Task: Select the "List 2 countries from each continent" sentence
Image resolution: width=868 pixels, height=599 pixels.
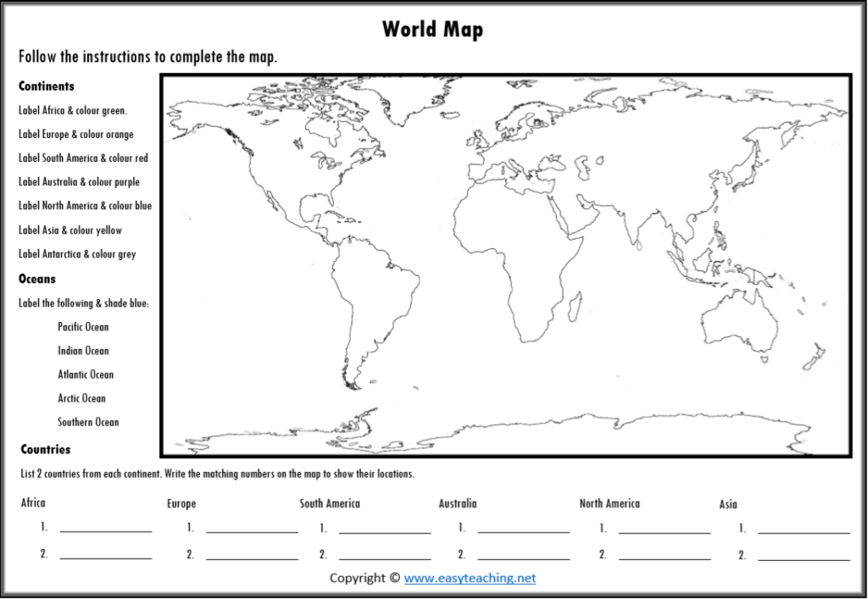Action: [x=218, y=474]
